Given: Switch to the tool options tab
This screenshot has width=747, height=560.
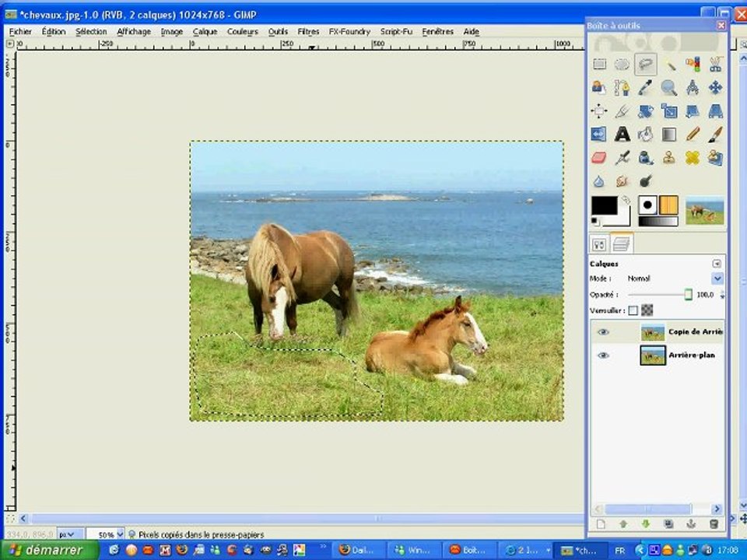Looking at the screenshot, I should (x=599, y=245).
